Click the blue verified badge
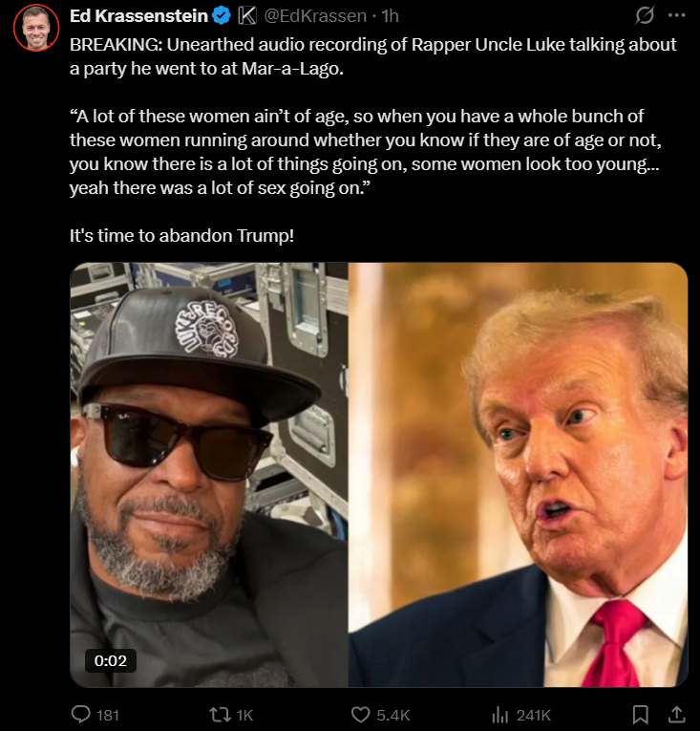This screenshot has height=731, width=700. (222, 16)
